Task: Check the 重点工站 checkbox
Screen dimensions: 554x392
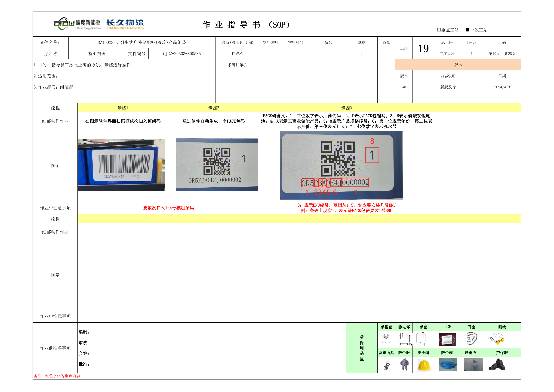Action: point(439,30)
